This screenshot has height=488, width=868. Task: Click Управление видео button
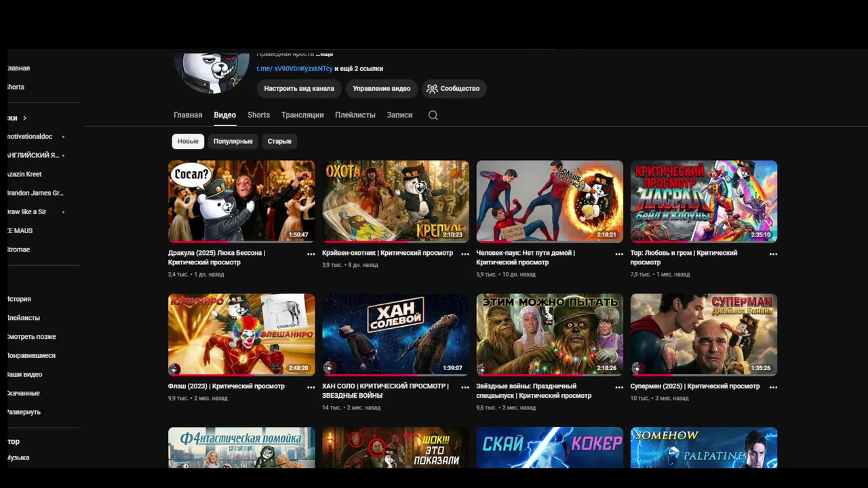click(x=382, y=89)
